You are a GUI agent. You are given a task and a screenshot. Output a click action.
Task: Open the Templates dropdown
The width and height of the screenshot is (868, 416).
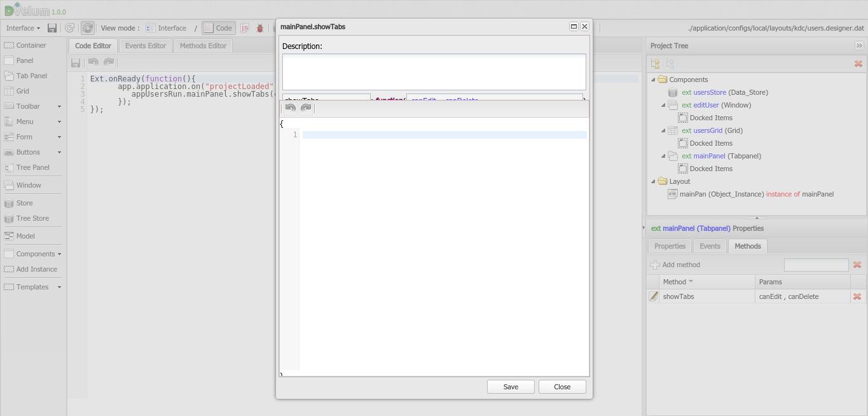point(32,287)
